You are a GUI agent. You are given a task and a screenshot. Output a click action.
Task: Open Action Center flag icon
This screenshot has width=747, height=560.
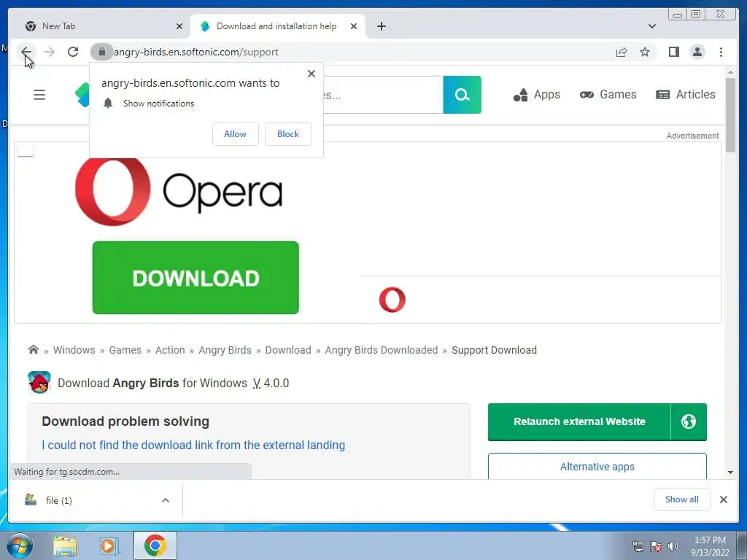(656, 546)
